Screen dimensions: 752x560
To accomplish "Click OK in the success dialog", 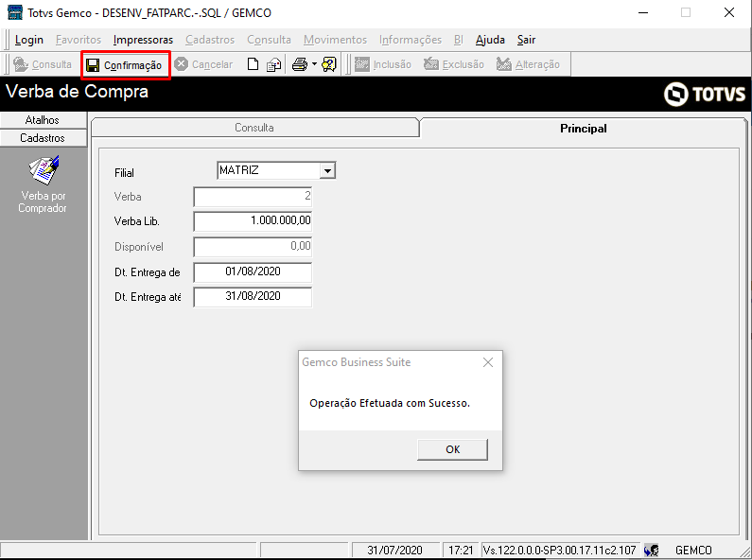I will [x=452, y=449].
